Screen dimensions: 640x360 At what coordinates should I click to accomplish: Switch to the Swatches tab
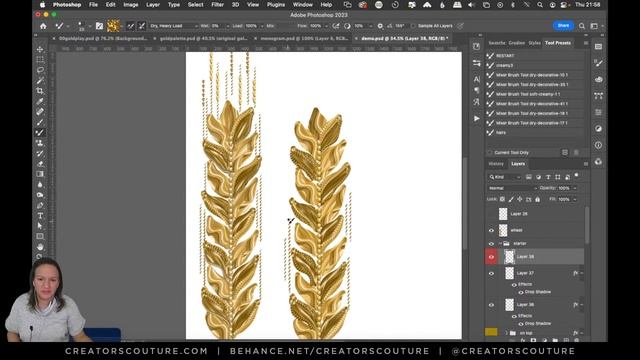tap(497, 43)
